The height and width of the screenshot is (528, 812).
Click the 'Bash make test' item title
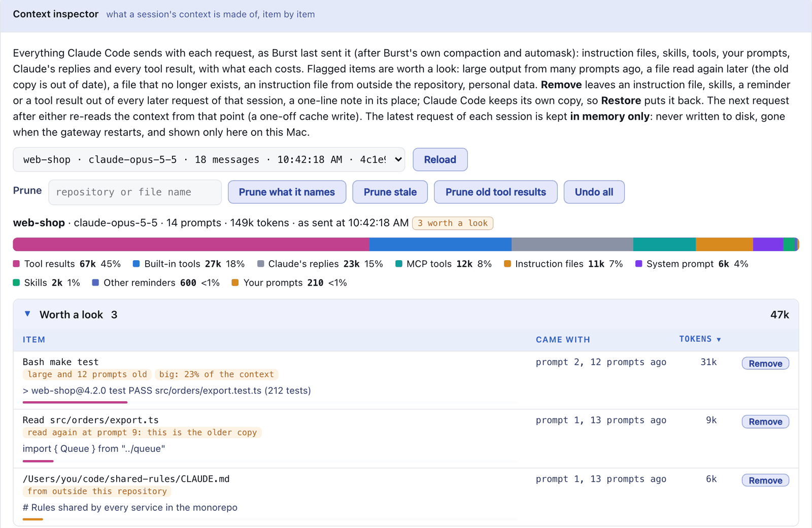(x=61, y=362)
